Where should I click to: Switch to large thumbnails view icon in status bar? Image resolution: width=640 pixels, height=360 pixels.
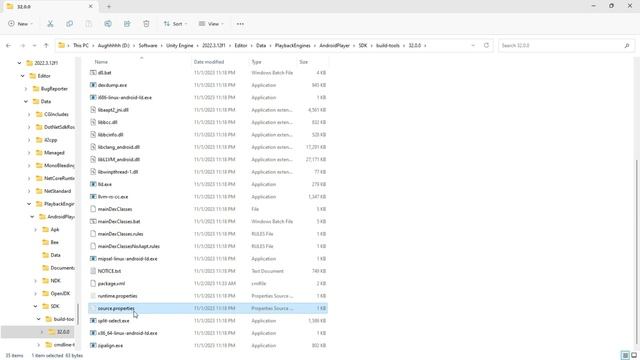tap(634, 355)
